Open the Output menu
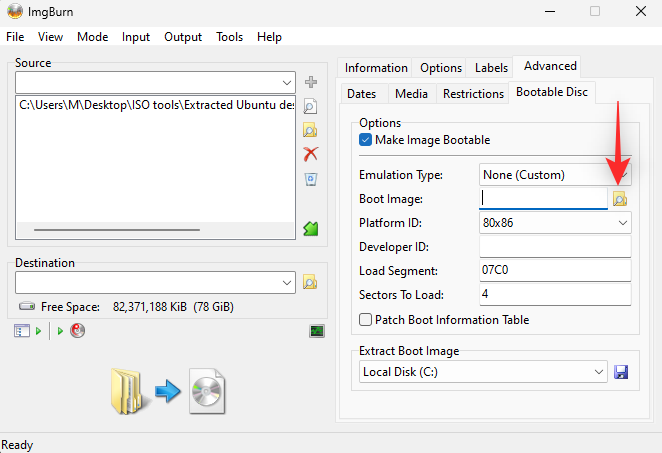This screenshot has width=662, height=453. click(x=183, y=37)
